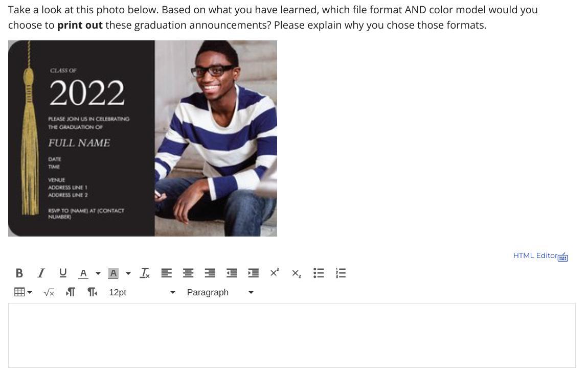Apply the text background highlight color
588x374 pixels.
click(113, 273)
